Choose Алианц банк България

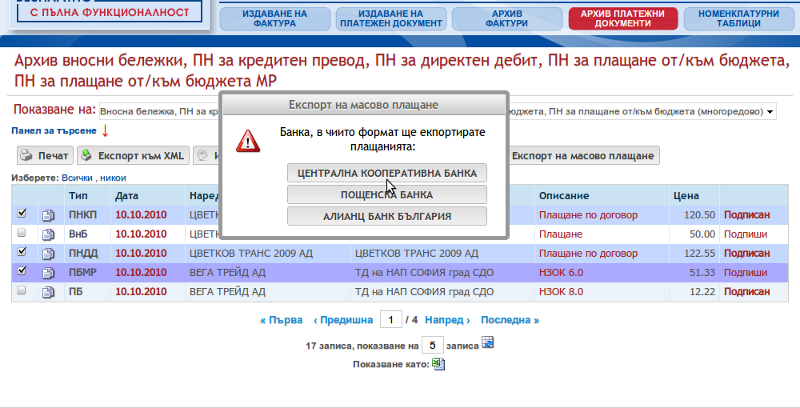click(x=387, y=216)
